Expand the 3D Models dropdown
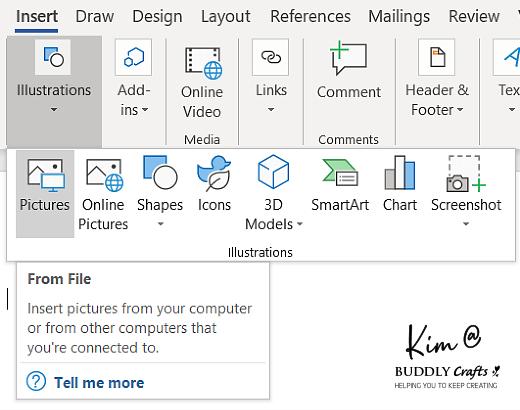The width and height of the screenshot is (520, 410). tap(273, 193)
